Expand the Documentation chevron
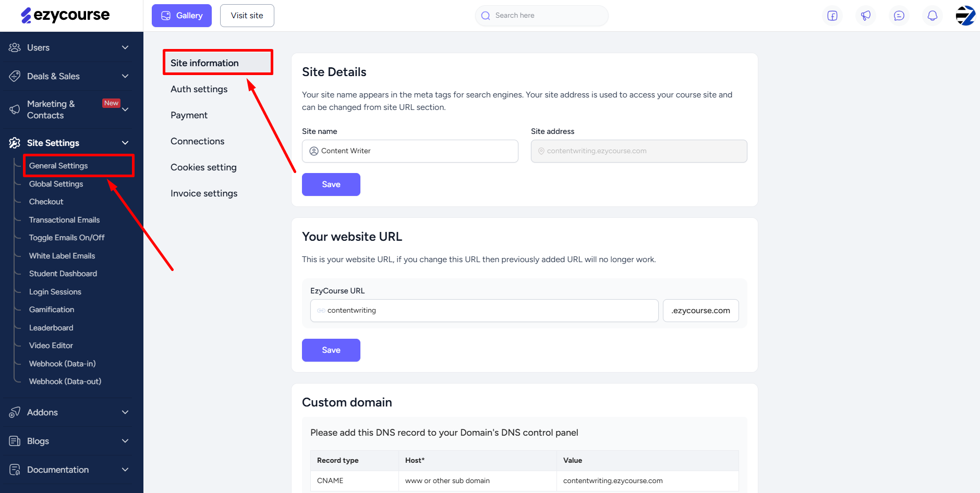 coord(125,470)
